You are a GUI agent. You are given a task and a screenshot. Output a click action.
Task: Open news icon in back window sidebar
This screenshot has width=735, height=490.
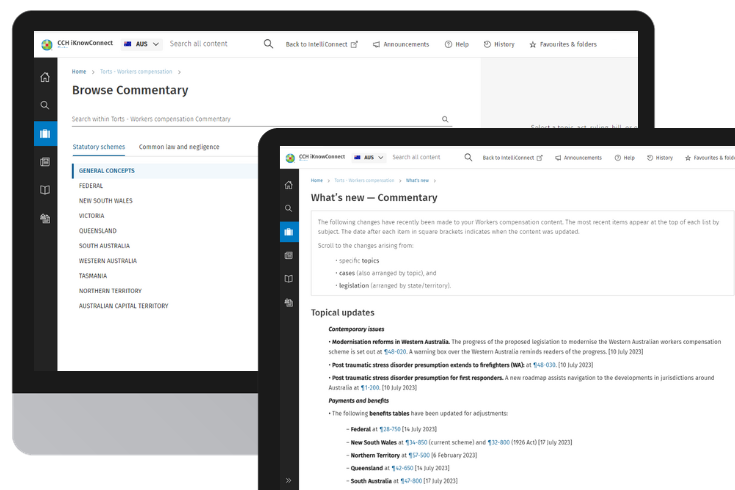[x=45, y=161]
